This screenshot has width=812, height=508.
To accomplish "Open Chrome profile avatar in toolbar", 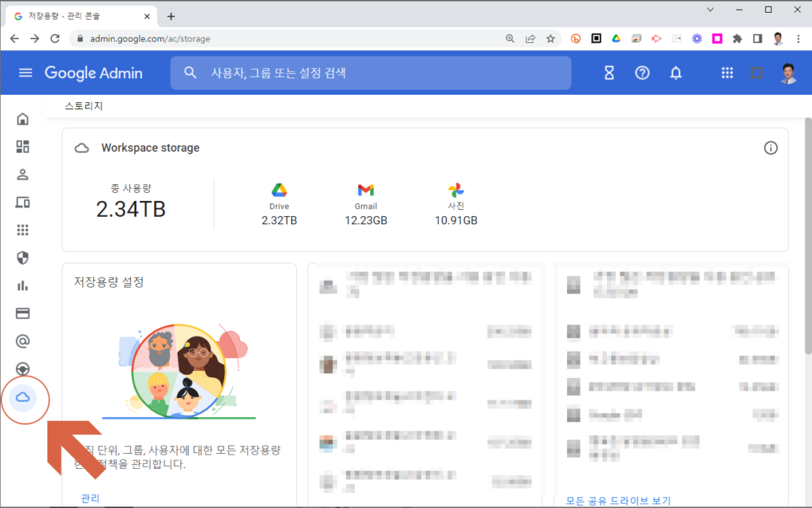I will (x=778, y=39).
